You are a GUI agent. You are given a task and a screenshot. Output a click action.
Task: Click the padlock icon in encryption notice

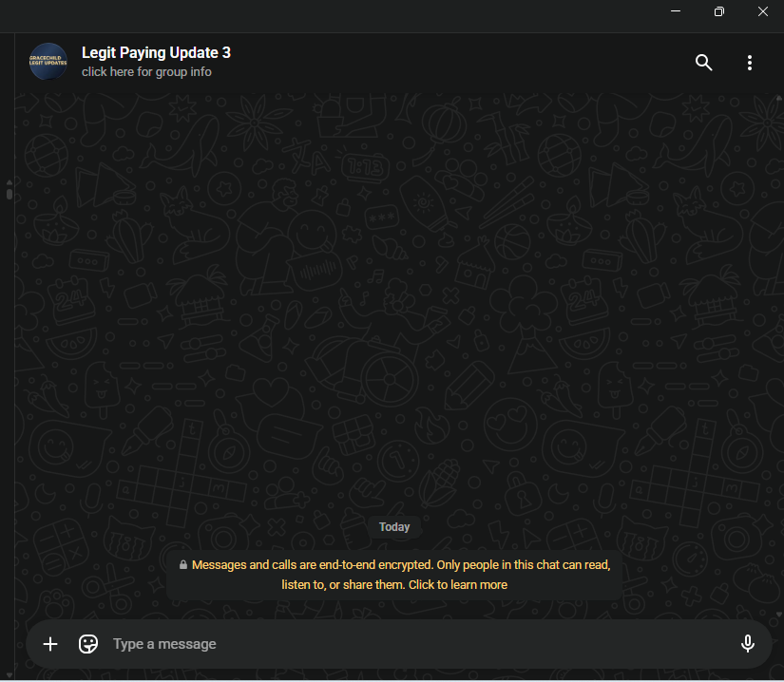pyautogui.click(x=182, y=565)
